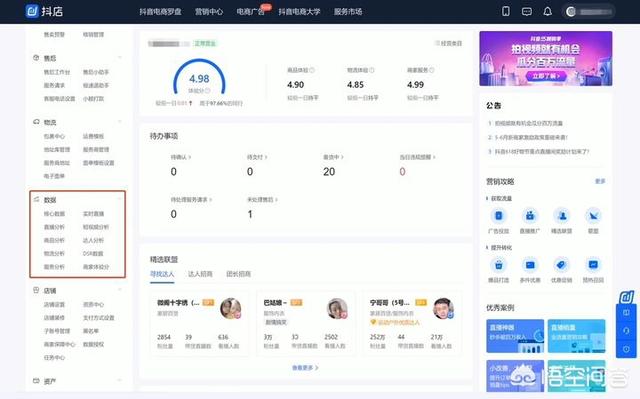Switch to the 达人招商 tab
The image size is (640, 399).
tap(200, 274)
